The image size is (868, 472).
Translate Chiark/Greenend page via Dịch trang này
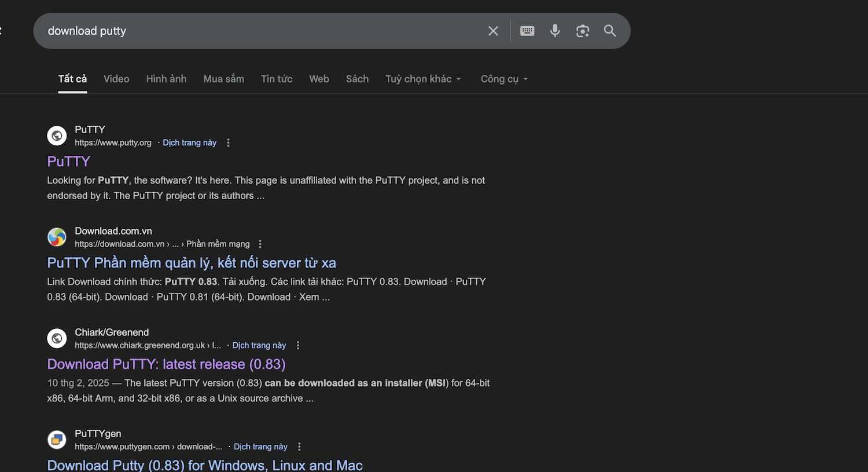pyautogui.click(x=259, y=345)
